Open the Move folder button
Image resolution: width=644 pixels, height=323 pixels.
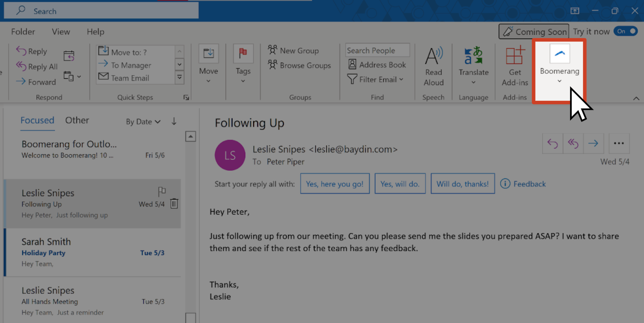(x=209, y=64)
